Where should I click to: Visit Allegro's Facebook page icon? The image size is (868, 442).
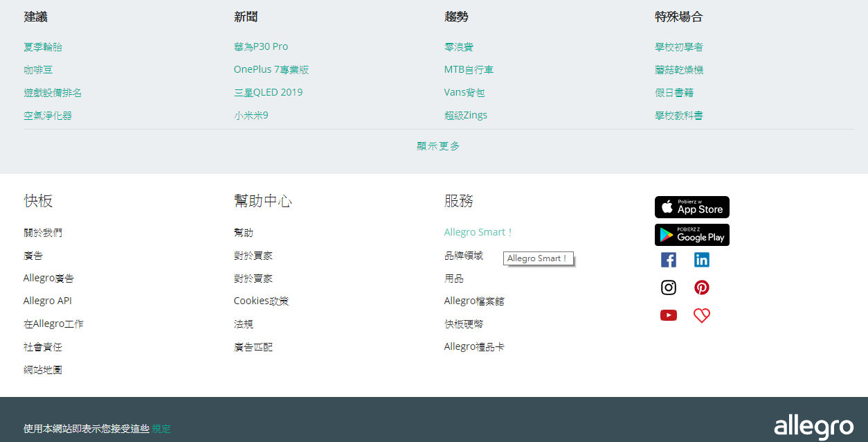point(669,260)
